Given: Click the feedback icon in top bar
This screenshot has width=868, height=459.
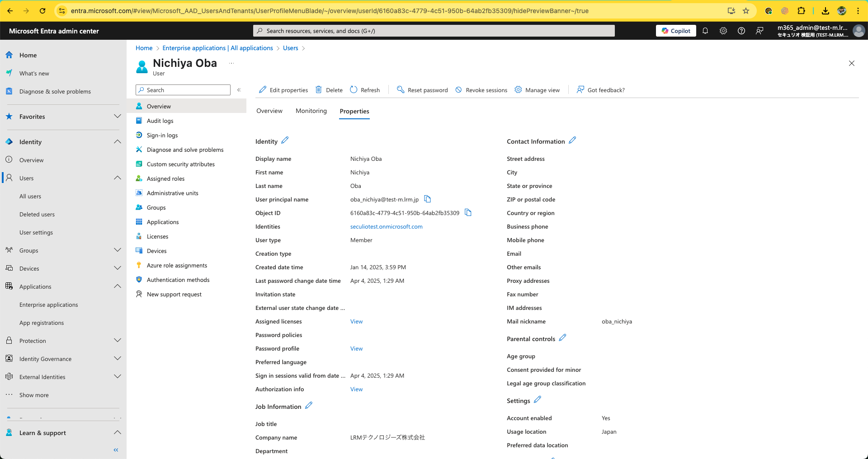Looking at the screenshot, I should pyautogui.click(x=759, y=31).
